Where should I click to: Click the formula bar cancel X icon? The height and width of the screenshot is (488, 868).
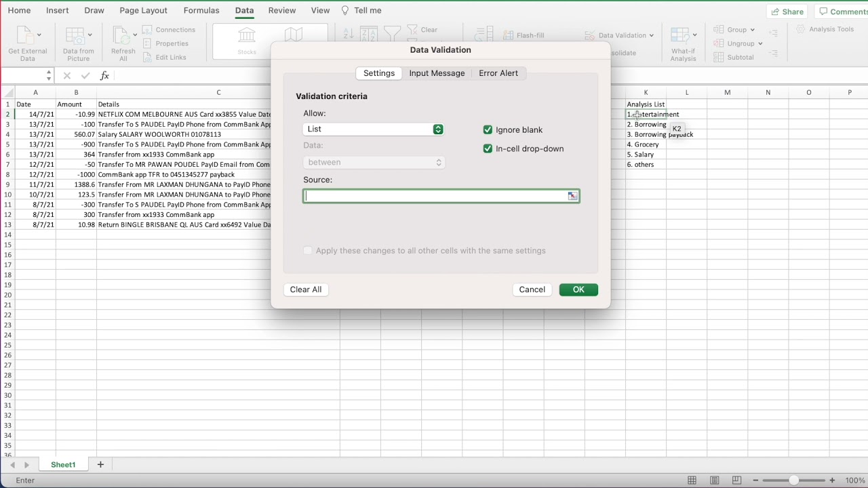pos(66,76)
